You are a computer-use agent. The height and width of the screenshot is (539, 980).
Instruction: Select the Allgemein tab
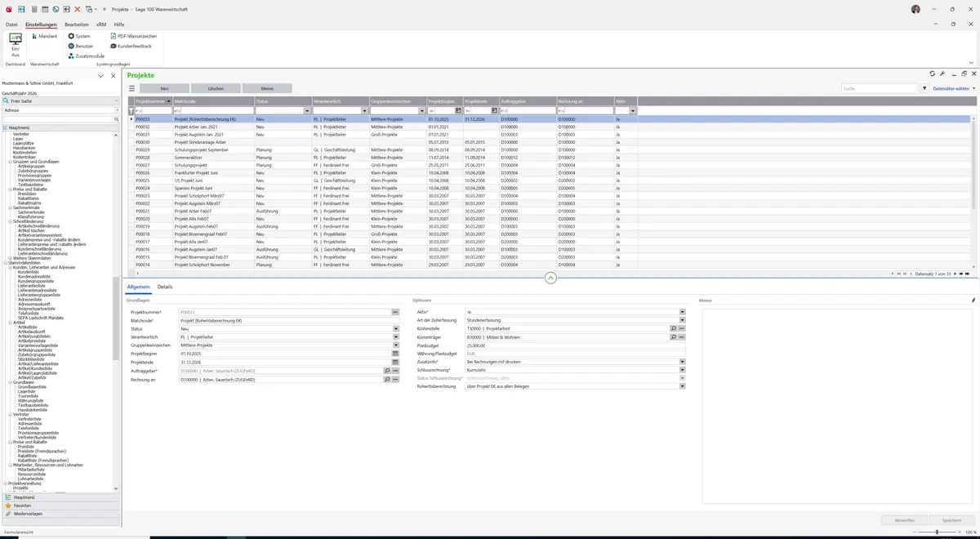[x=138, y=287]
